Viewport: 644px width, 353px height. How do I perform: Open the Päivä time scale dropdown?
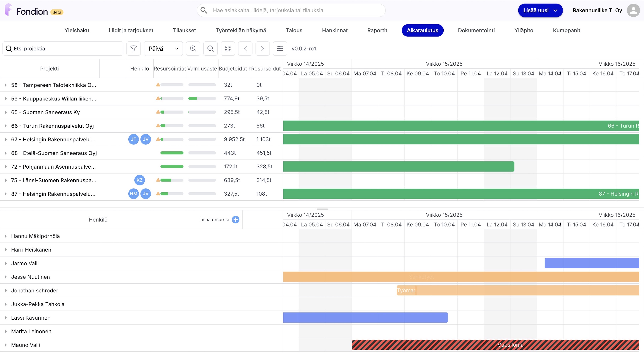(163, 48)
